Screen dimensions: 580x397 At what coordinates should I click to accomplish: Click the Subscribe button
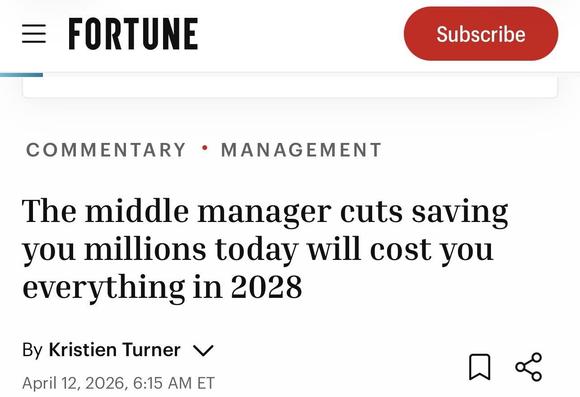click(481, 34)
